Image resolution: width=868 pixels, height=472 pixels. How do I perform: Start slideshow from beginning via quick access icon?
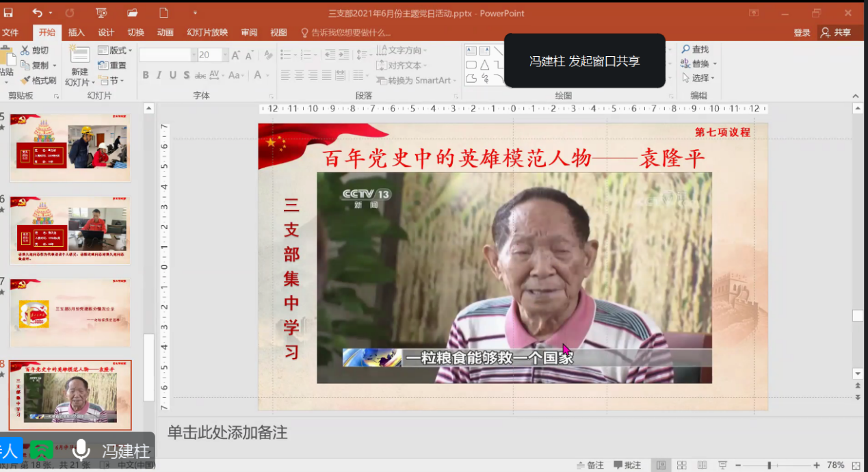point(101,13)
